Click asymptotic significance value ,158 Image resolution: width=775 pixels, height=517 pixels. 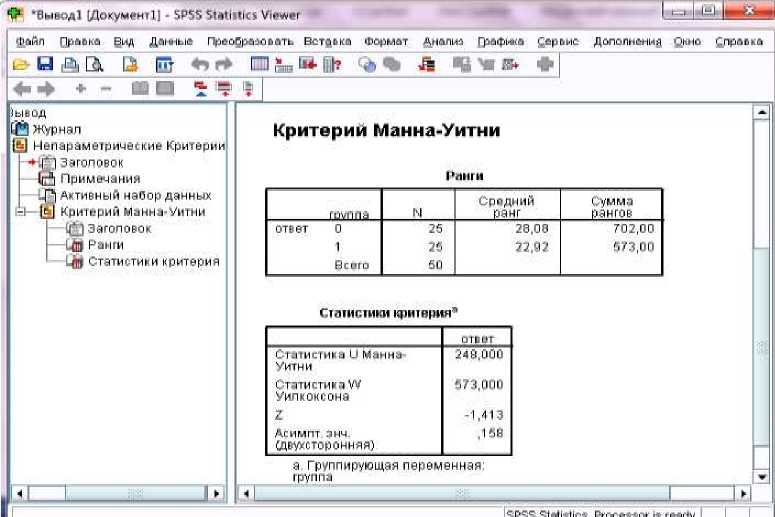click(x=490, y=433)
